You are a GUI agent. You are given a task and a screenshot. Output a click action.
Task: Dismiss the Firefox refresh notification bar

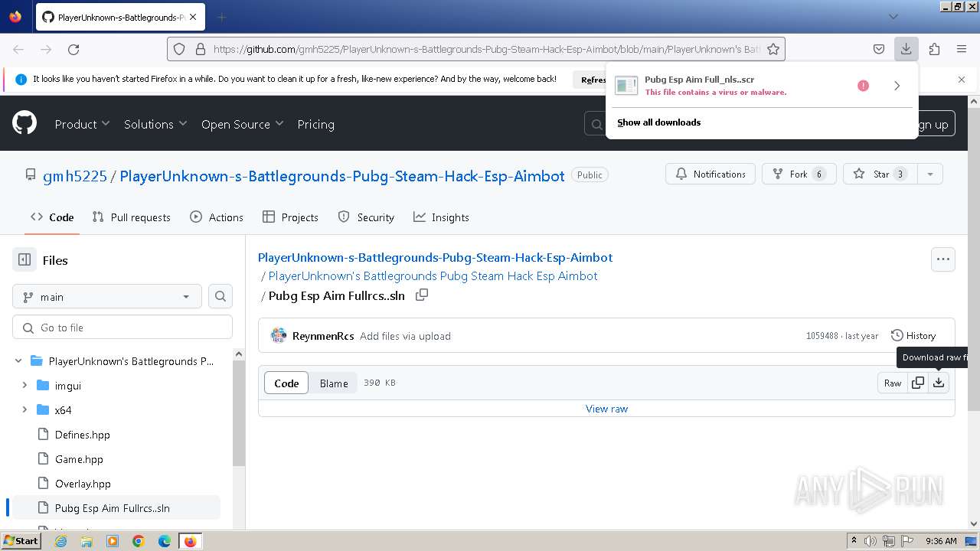tap(962, 79)
